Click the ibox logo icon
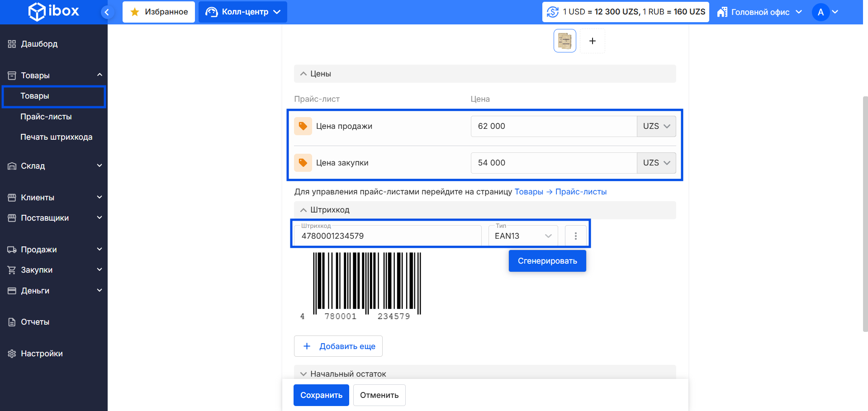This screenshot has width=868, height=411. 37,12
